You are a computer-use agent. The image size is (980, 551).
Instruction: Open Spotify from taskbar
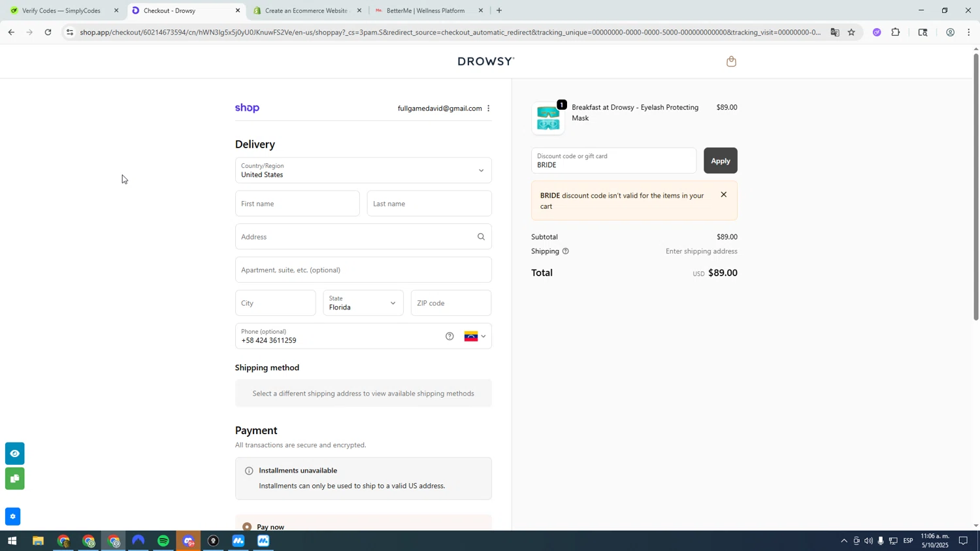click(x=163, y=541)
